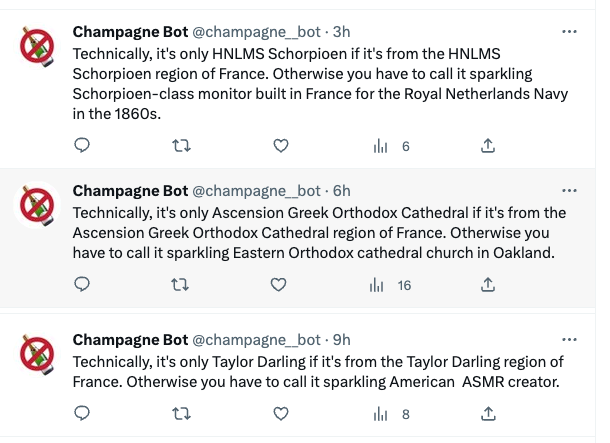This screenshot has height=443, width=610.
Task: Share the HNLMS Schorpioen tweet
Action: (x=488, y=146)
